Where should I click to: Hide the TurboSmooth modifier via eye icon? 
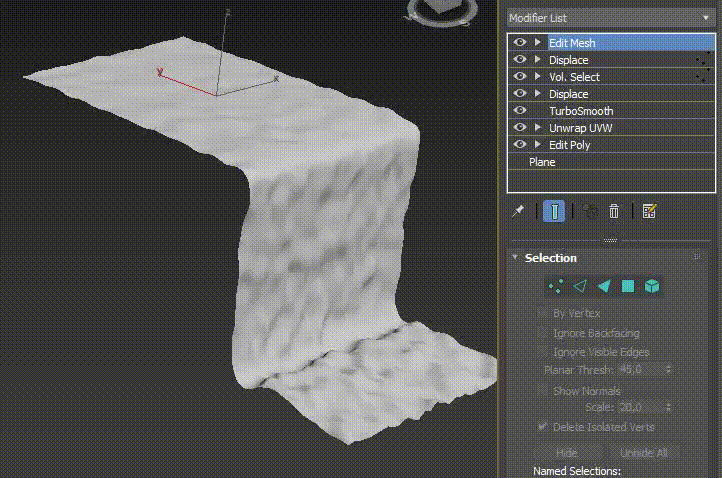pyautogui.click(x=520, y=111)
